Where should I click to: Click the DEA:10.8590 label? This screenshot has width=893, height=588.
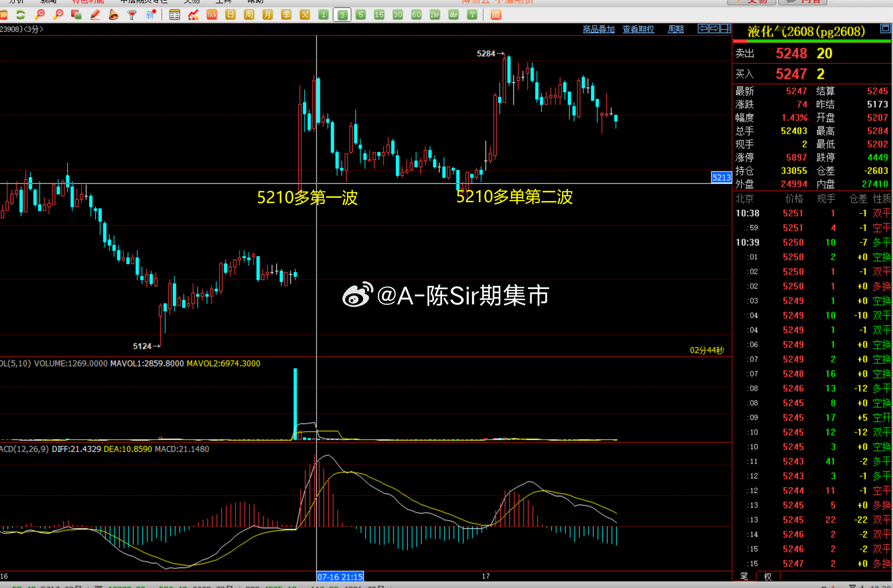[x=128, y=449]
